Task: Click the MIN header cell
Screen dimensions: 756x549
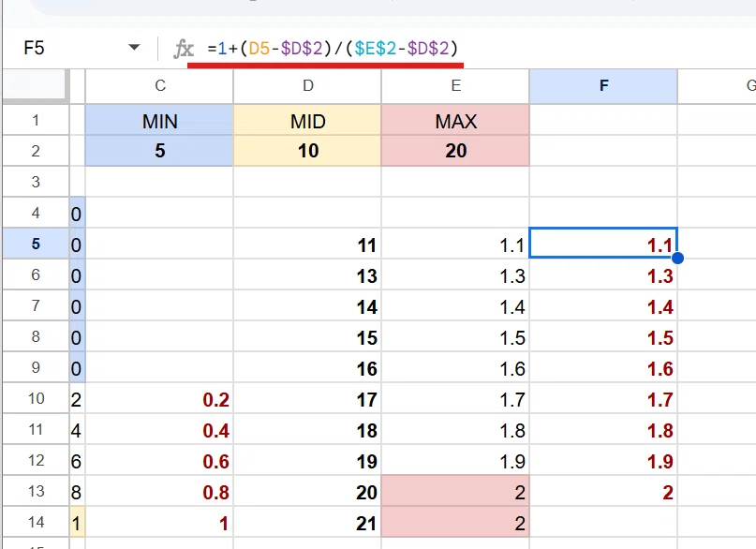Action: [159, 121]
